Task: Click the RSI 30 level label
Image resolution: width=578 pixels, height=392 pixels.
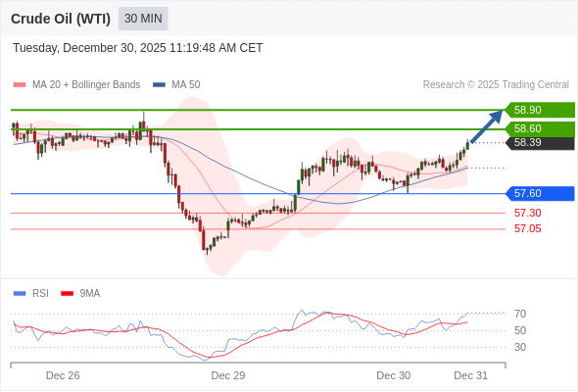Action: (x=520, y=347)
